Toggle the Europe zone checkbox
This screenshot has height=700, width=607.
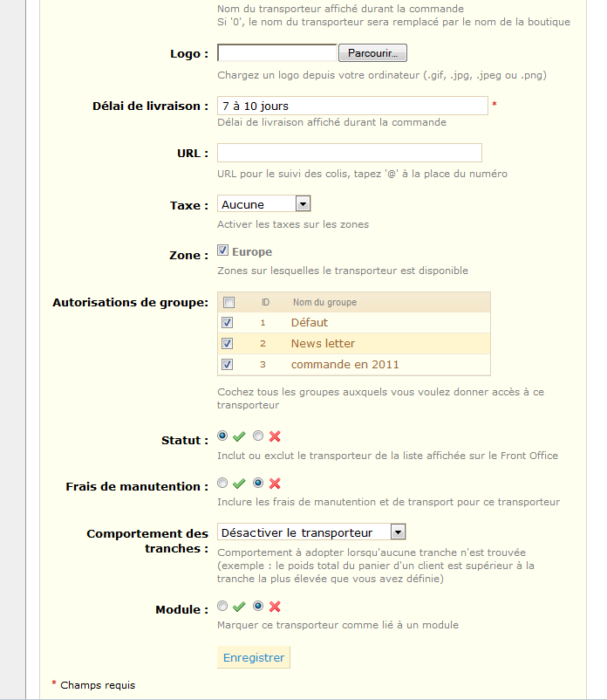[x=223, y=250]
